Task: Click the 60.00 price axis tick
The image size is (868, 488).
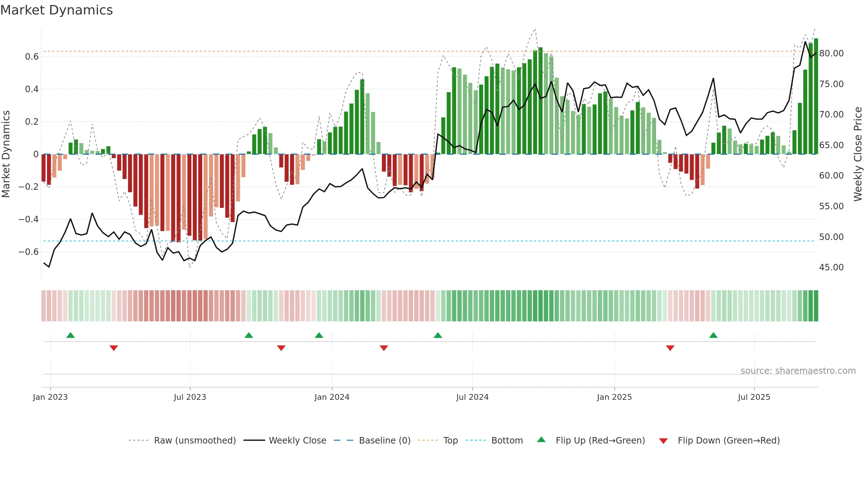Action: coord(831,175)
